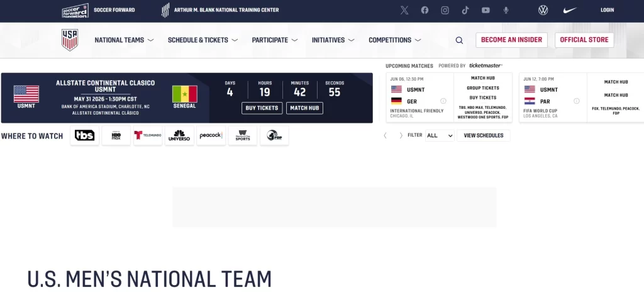644x304 pixels.
Task: Go to previous upcoming matches arrow
Action: (386, 135)
